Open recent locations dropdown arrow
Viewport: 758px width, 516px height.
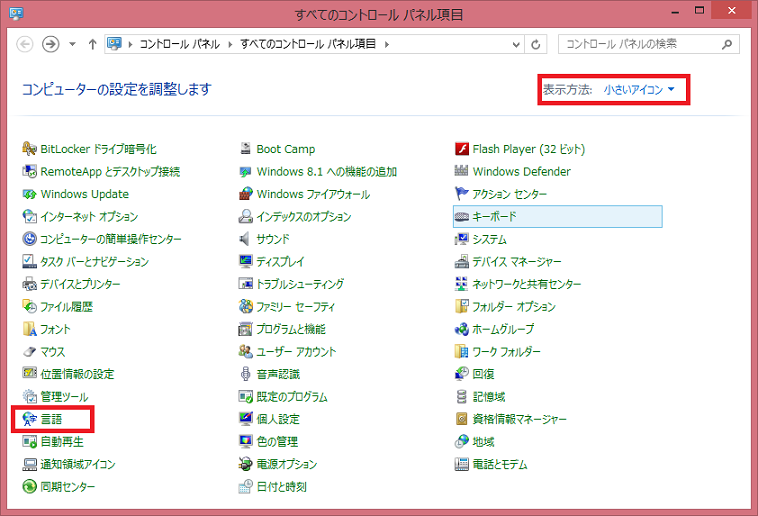pos(73,44)
